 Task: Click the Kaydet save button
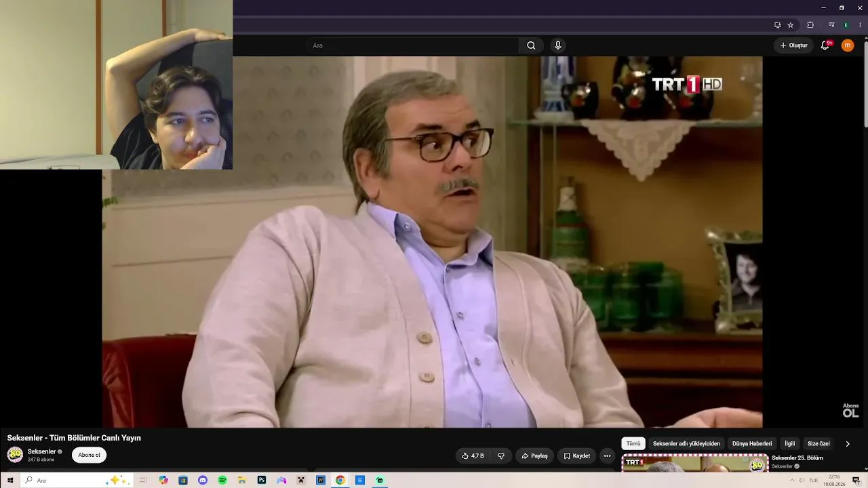[x=576, y=456]
